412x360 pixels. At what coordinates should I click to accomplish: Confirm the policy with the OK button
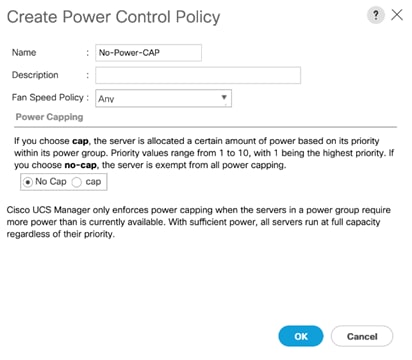(x=301, y=336)
